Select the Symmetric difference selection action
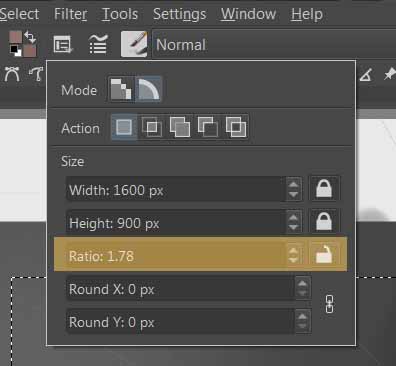Viewport: 396px width, 366px height. coord(236,127)
